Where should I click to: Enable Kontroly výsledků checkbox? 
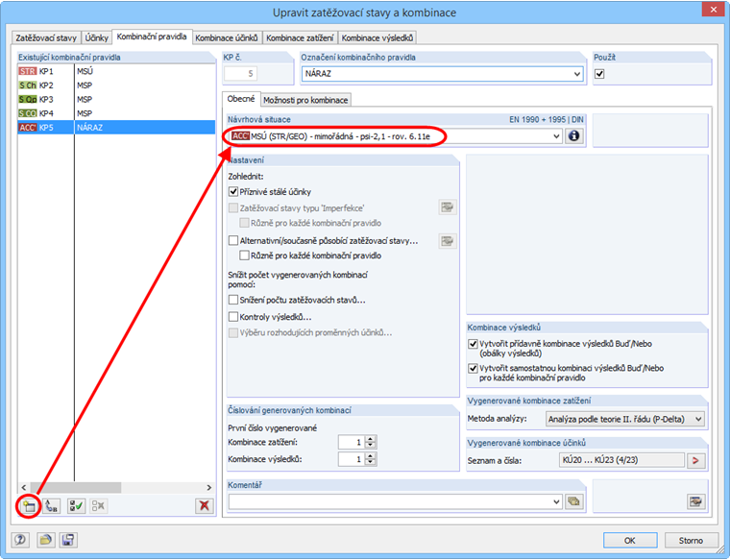coord(233,317)
